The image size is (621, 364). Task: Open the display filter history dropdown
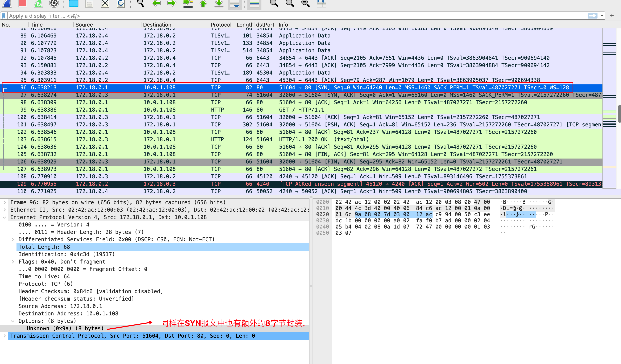coord(602,16)
